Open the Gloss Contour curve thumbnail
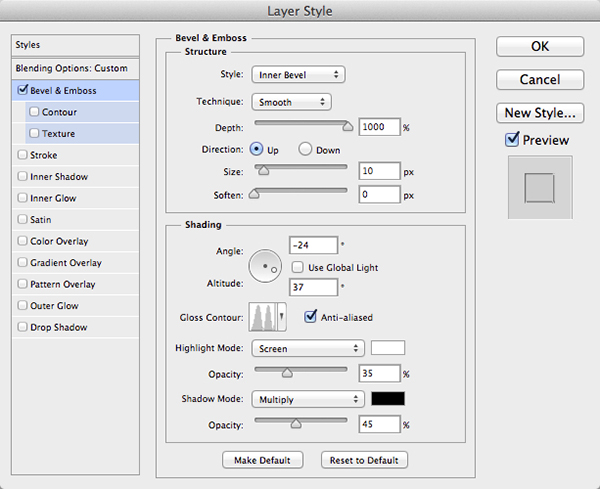 (x=263, y=318)
